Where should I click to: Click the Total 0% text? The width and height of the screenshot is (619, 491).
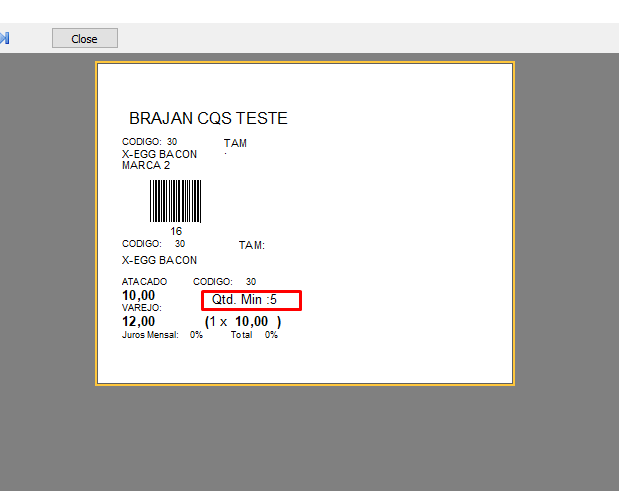254,335
